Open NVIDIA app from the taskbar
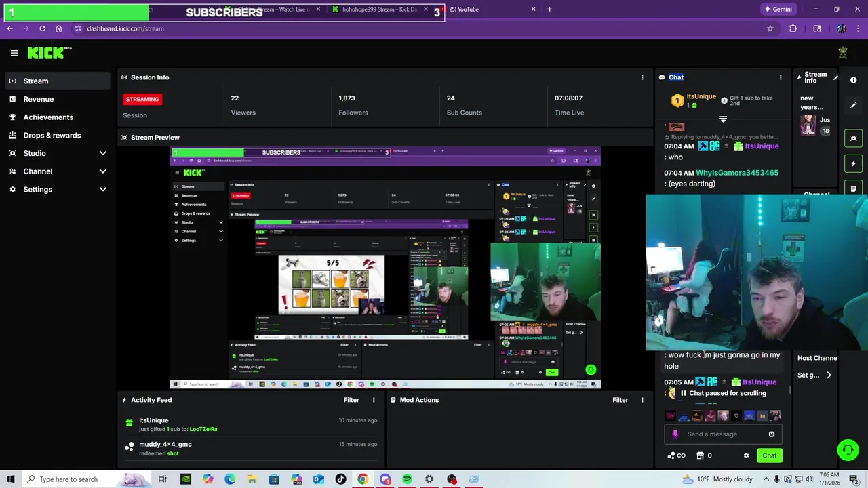Screen dimensions: 868x488 pyautogui.click(x=185, y=479)
